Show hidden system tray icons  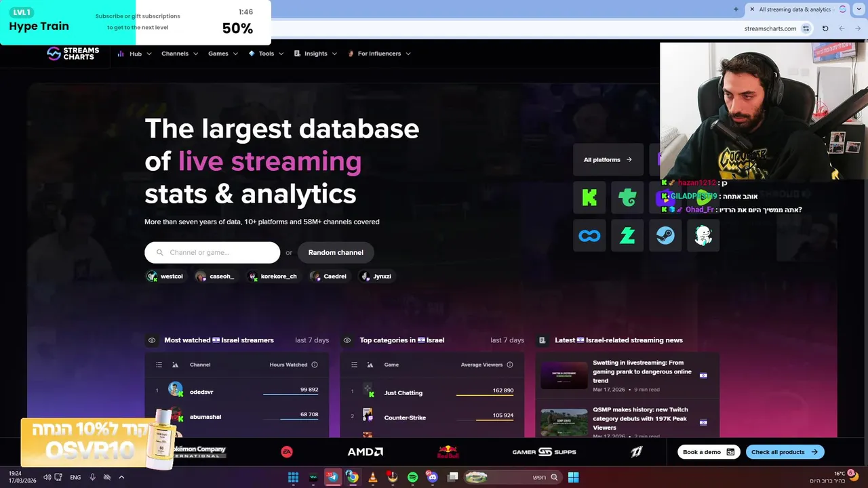click(x=121, y=477)
